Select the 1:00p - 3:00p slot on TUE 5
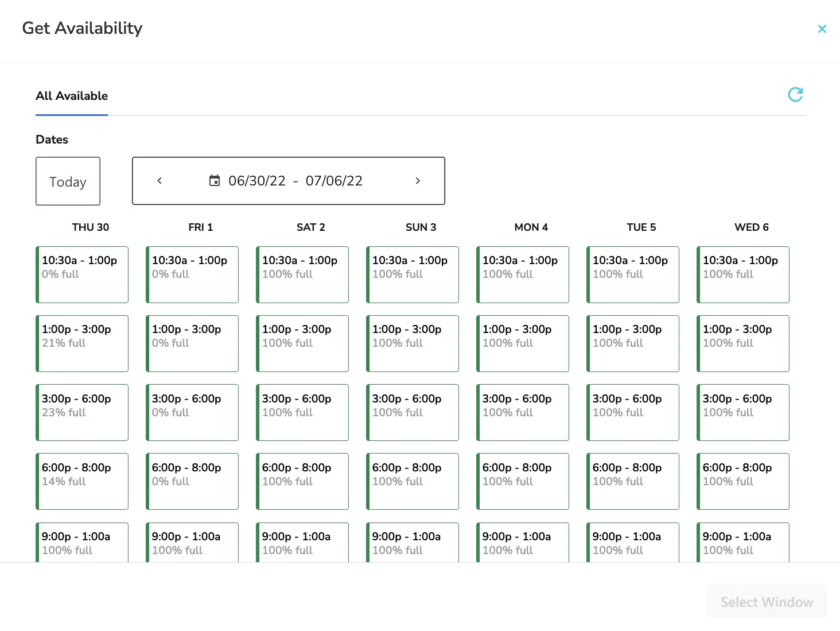This screenshot has width=840, height=631. [x=632, y=343]
